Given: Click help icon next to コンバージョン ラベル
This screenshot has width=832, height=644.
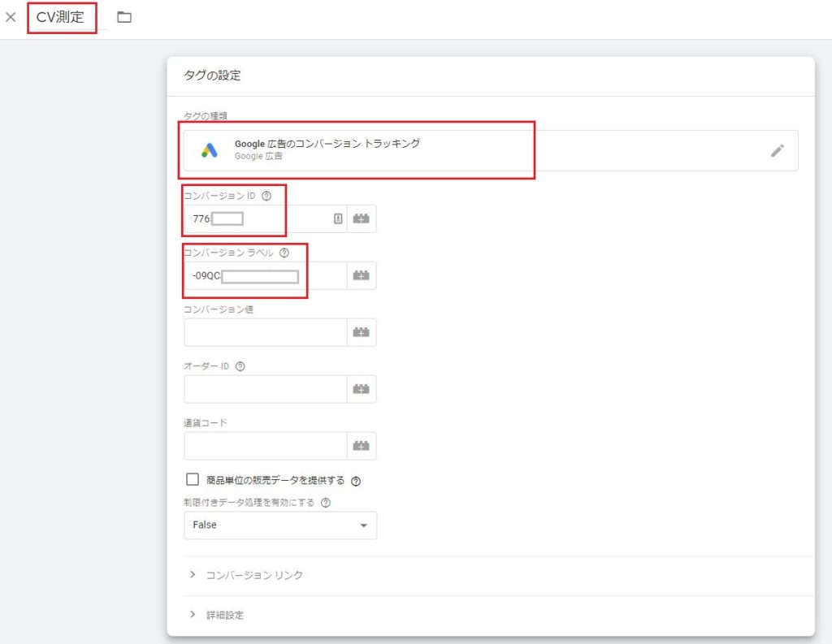Looking at the screenshot, I should tap(284, 253).
